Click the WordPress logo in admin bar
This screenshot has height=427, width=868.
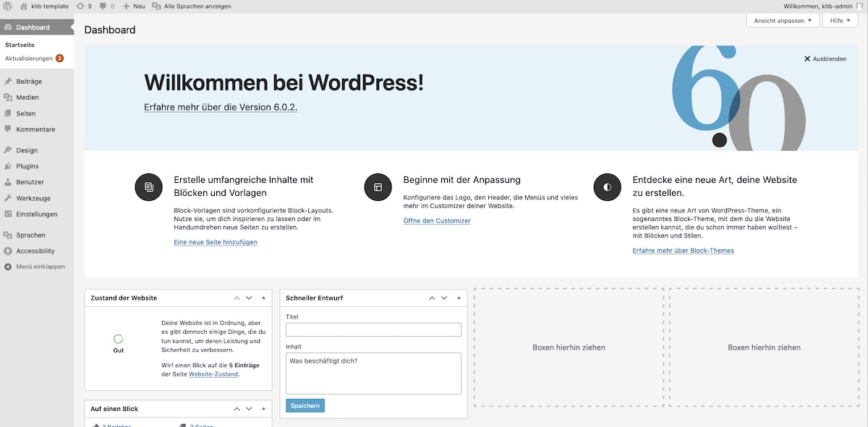coord(8,6)
